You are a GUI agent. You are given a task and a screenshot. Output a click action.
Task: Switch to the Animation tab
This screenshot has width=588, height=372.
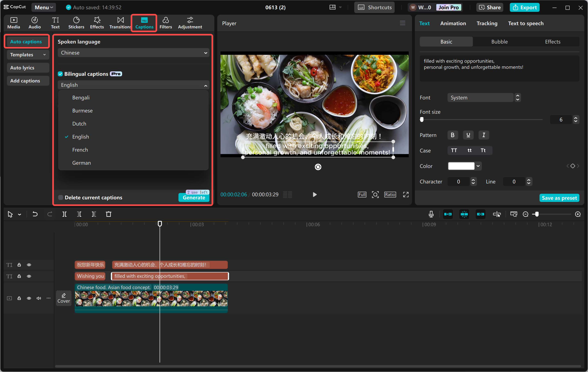click(x=453, y=23)
